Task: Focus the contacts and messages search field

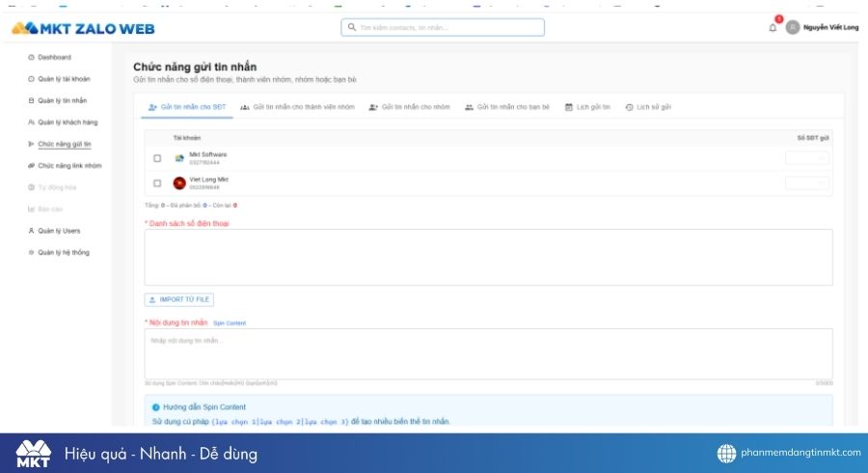Action: tap(443, 27)
